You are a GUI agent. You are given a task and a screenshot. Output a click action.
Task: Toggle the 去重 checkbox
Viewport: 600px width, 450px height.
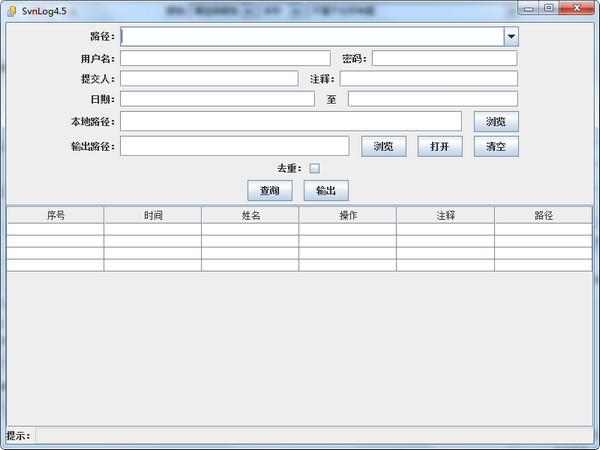click(315, 168)
